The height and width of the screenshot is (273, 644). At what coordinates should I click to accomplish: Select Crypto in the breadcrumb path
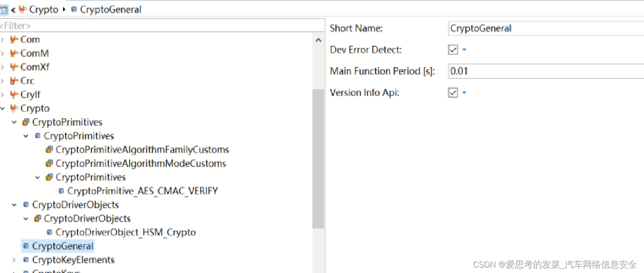click(44, 10)
